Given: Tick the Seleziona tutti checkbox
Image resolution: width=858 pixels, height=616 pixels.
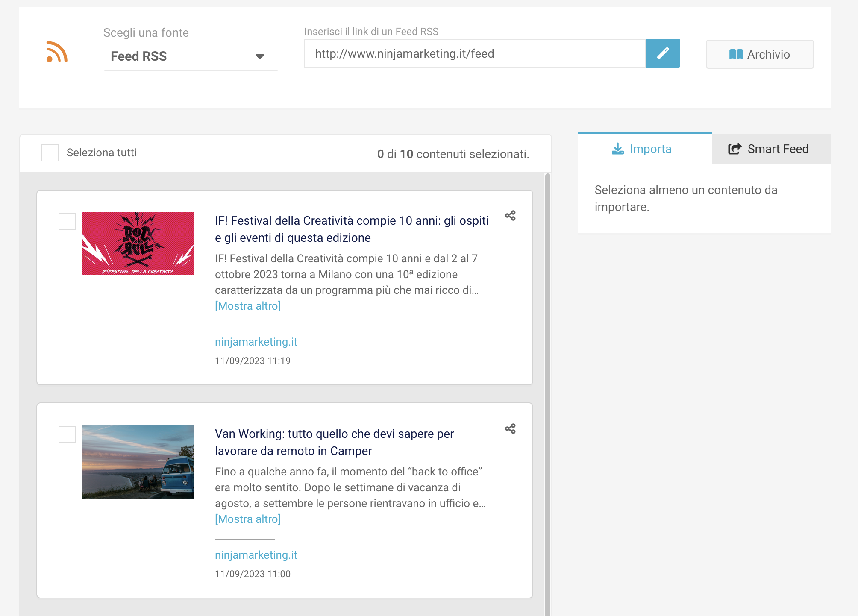Looking at the screenshot, I should point(50,153).
